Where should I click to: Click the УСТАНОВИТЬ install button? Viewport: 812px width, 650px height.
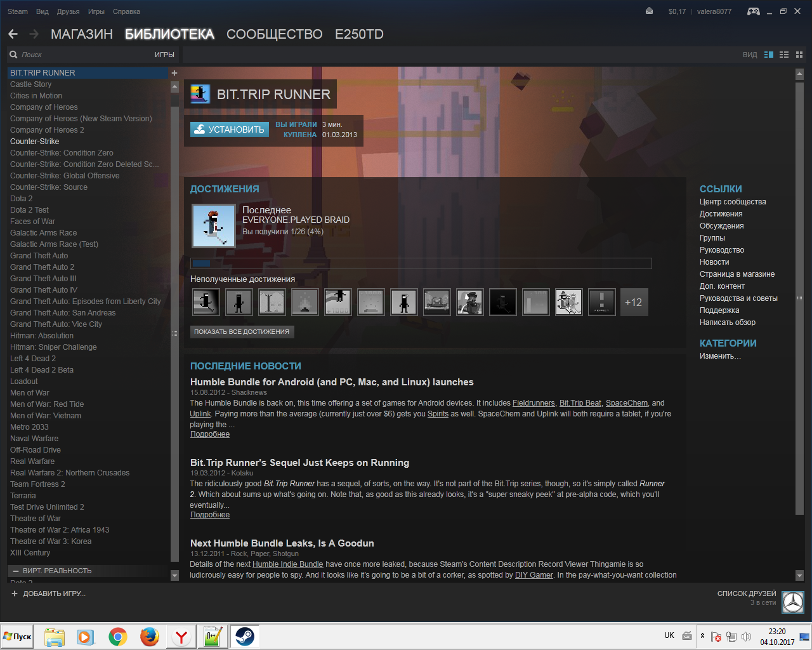pos(230,129)
